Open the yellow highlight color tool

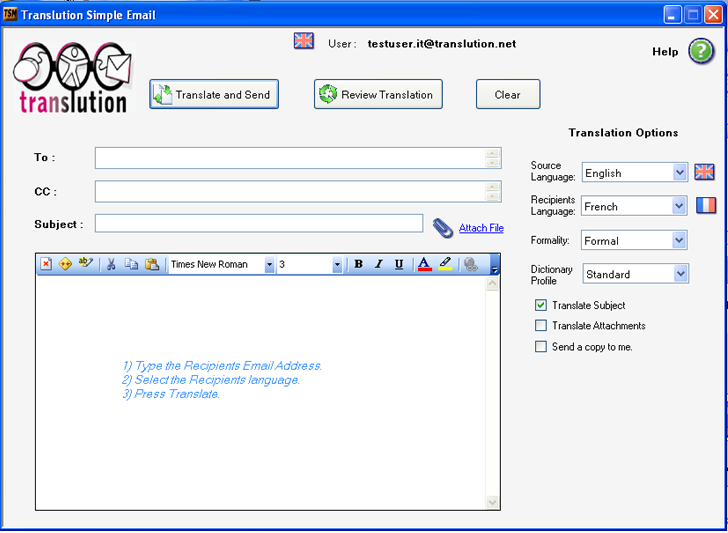[x=445, y=264]
